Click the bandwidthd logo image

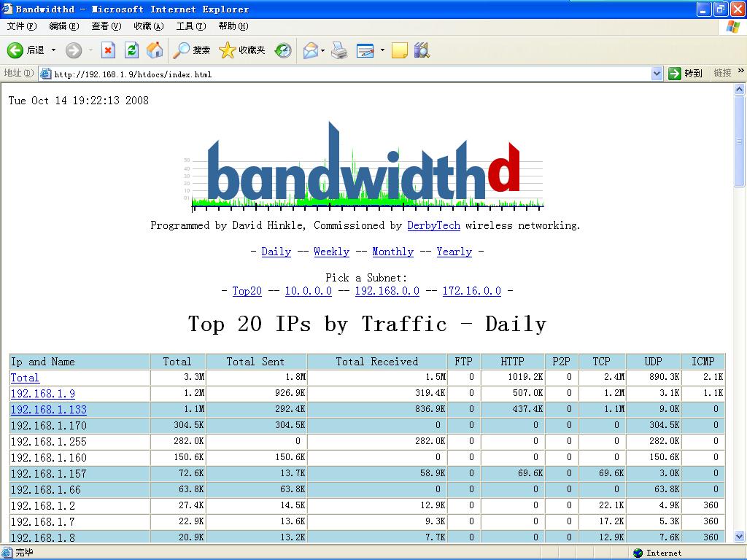(x=363, y=167)
